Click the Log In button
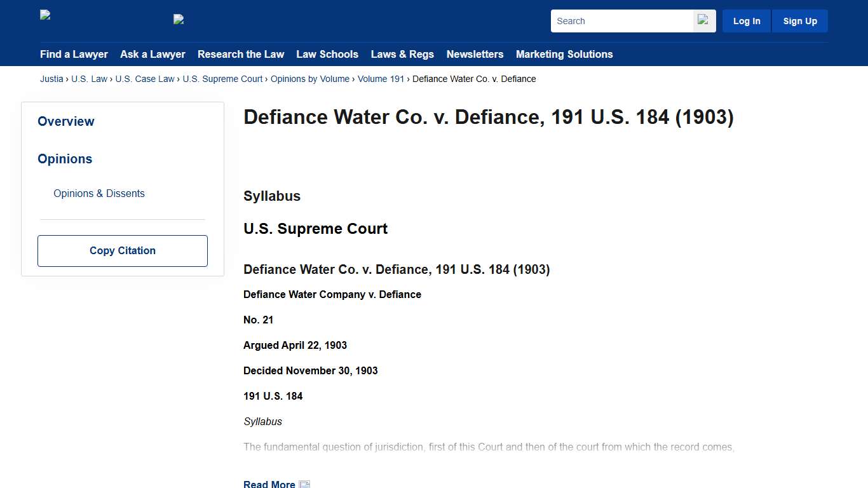Viewport: 868px width, 488px height. [x=746, y=20]
